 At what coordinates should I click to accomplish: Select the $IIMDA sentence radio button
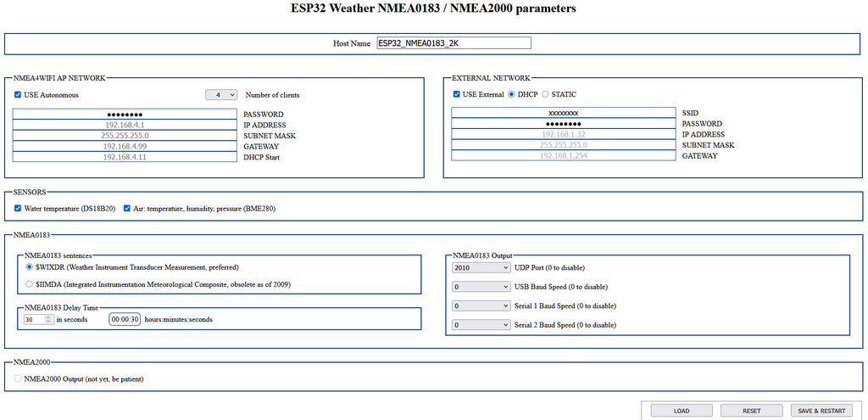click(30, 284)
